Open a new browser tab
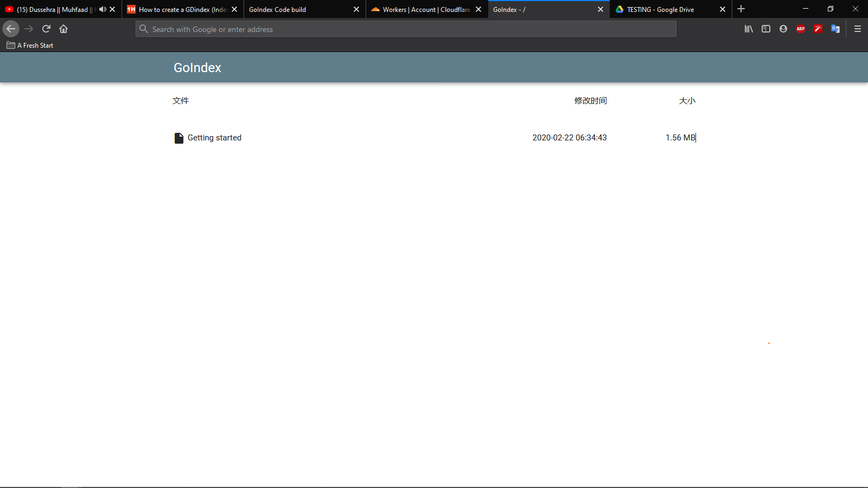Image resolution: width=868 pixels, height=488 pixels. pos(741,9)
